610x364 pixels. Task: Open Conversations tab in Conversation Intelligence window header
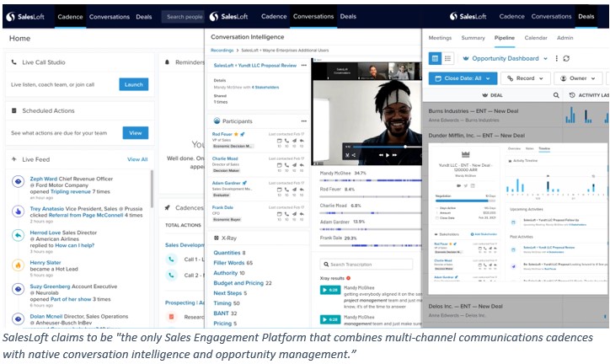click(313, 16)
